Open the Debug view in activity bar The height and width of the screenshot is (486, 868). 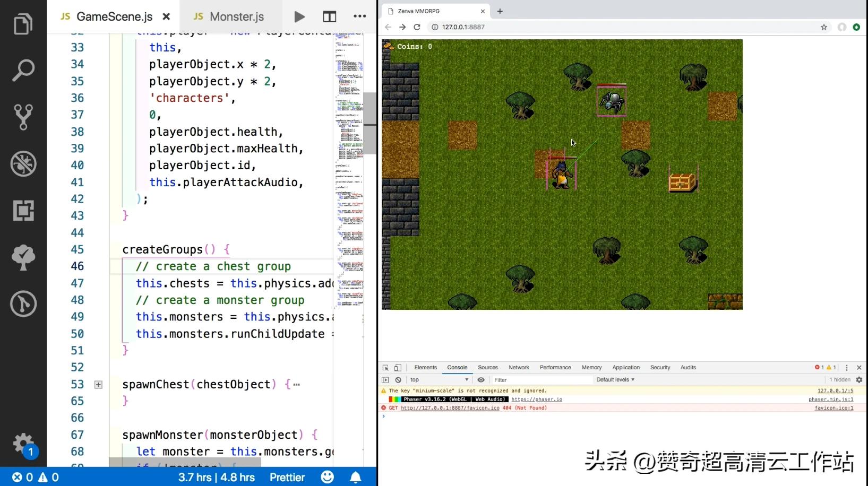(x=23, y=163)
